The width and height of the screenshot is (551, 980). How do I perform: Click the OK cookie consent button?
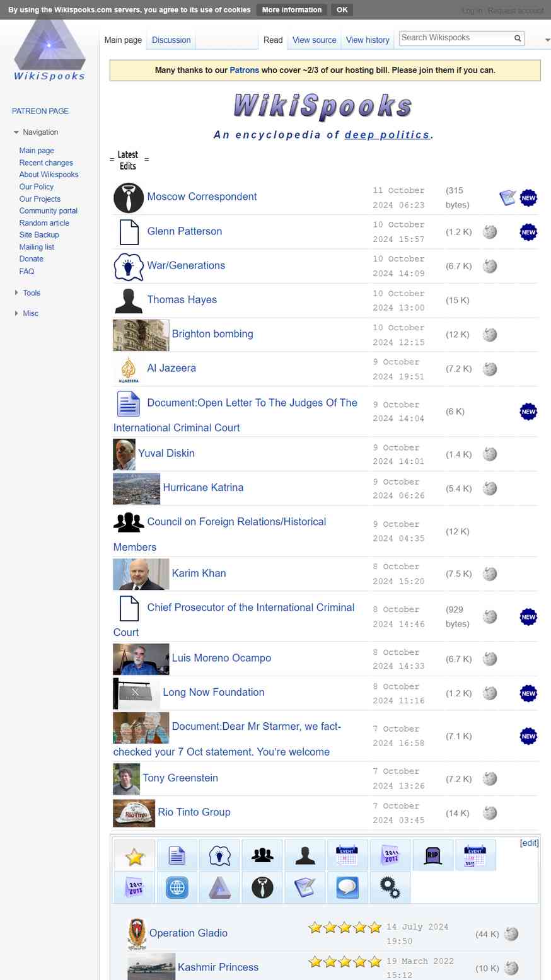[342, 9]
